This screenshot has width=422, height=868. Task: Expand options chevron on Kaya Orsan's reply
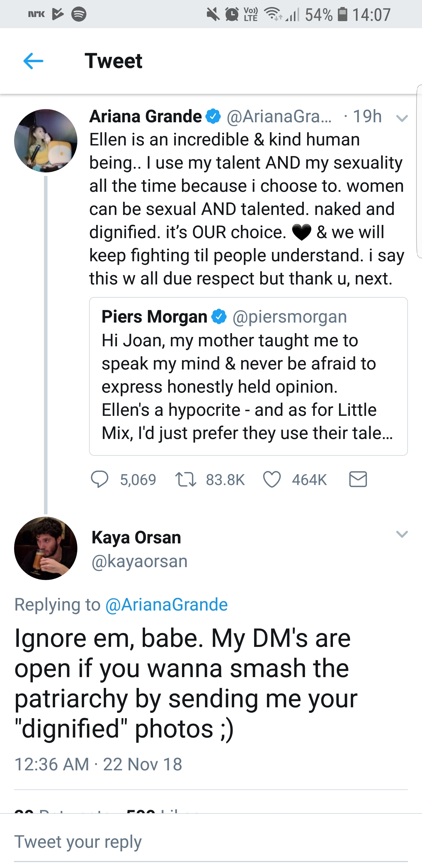tap(402, 534)
